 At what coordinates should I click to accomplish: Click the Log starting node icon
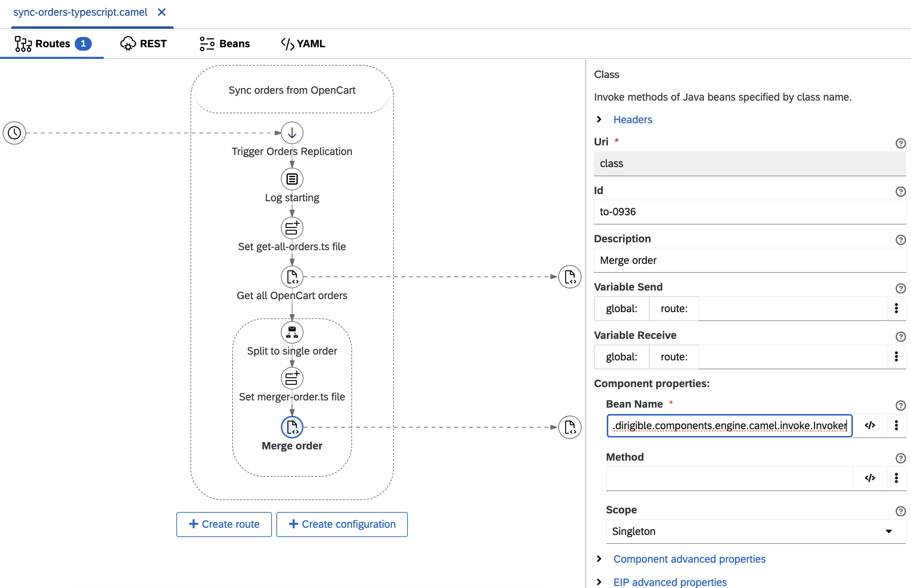pos(291,179)
